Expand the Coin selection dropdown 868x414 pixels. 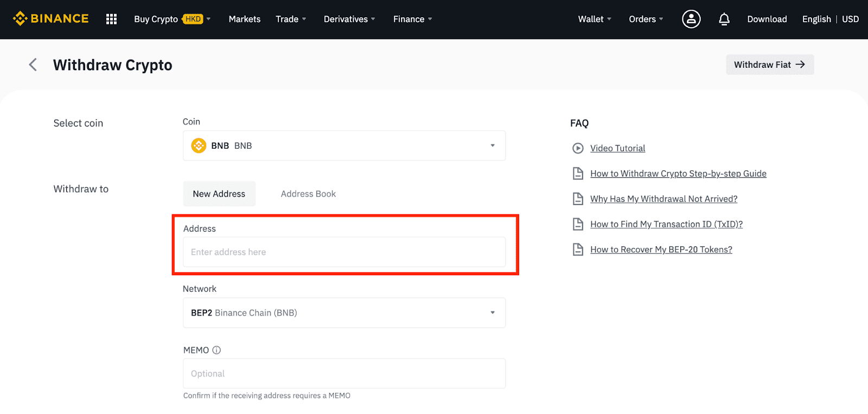coord(492,145)
